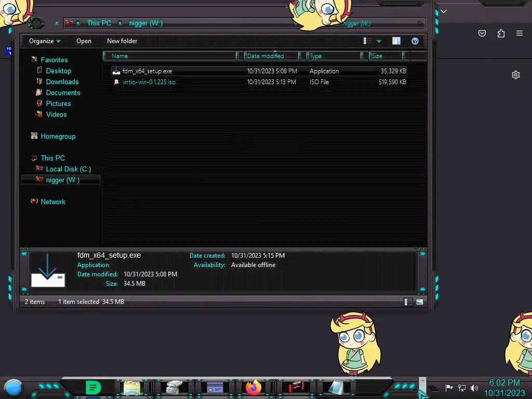Open the Start orb on the taskbar
The width and height of the screenshot is (532, 399).
click(x=13, y=388)
